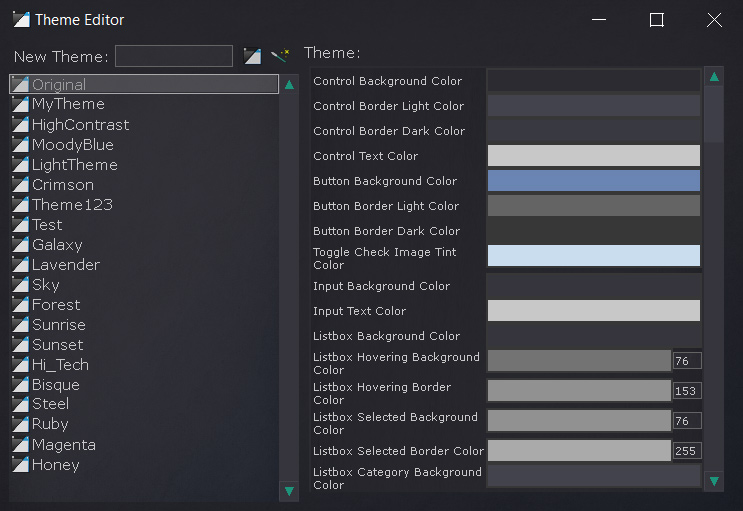Click the Control Text Color label
Viewport: 743px width, 511px height.
point(365,156)
